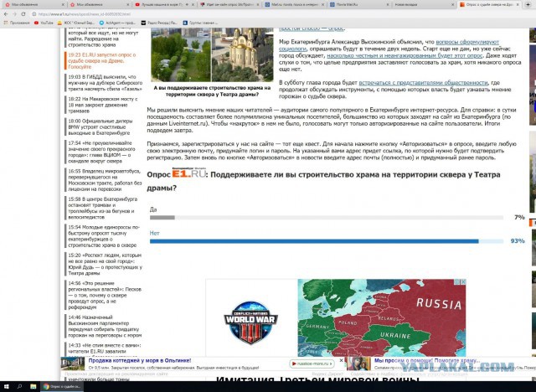Open the YouTube bookmark
Image resolution: width=536 pixels, height=392 pixels.
tap(44, 23)
